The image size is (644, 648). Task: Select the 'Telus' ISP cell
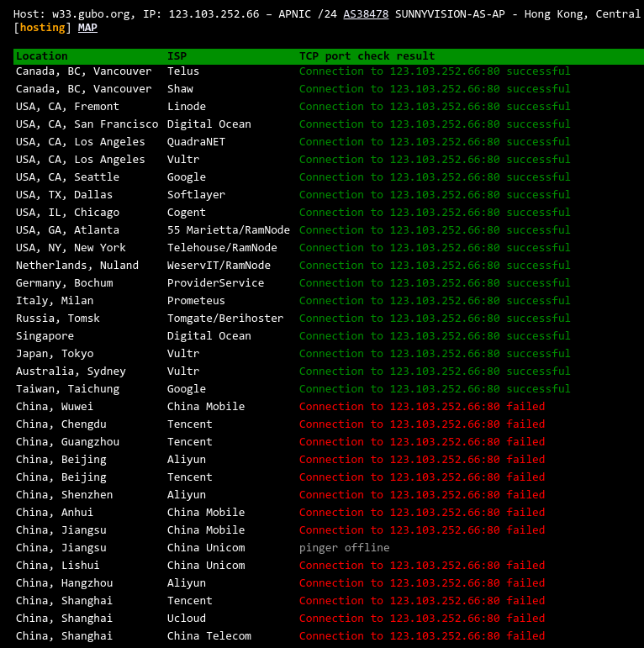183,71
